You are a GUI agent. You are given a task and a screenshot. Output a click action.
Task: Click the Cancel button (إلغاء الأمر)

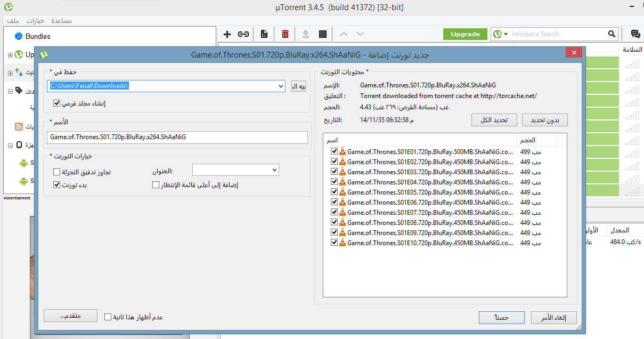554,318
